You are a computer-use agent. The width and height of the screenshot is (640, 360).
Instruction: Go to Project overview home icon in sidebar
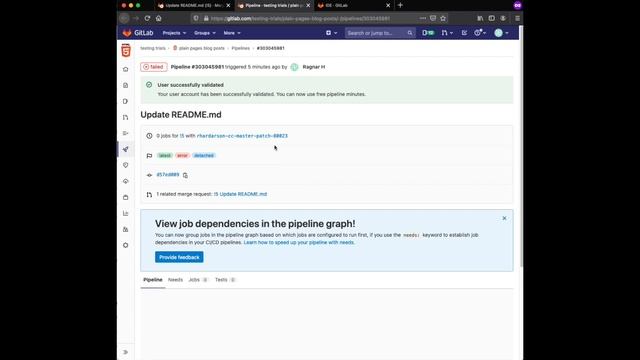[125, 69]
